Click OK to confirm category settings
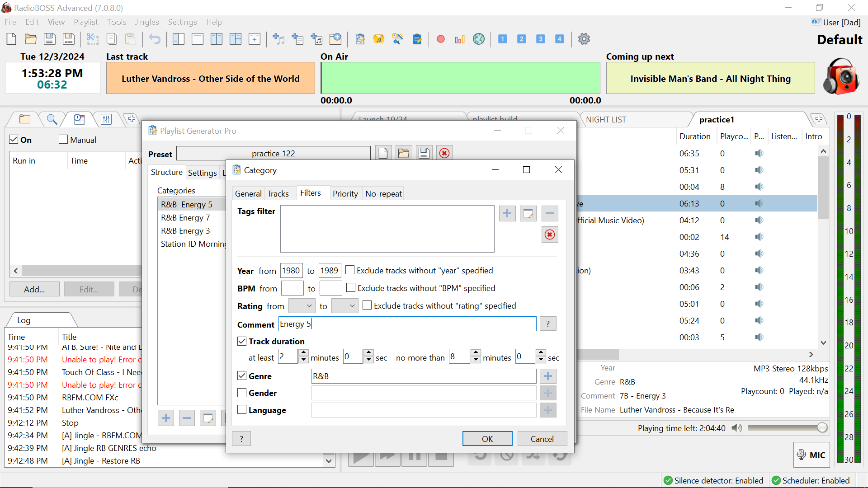Image resolution: width=868 pixels, height=488 pixels. coord(487,439)
